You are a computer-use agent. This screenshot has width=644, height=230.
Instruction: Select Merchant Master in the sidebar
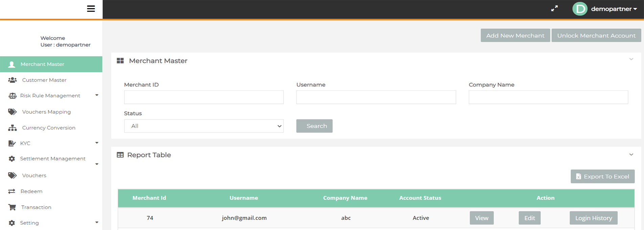(x=42, y=64)
